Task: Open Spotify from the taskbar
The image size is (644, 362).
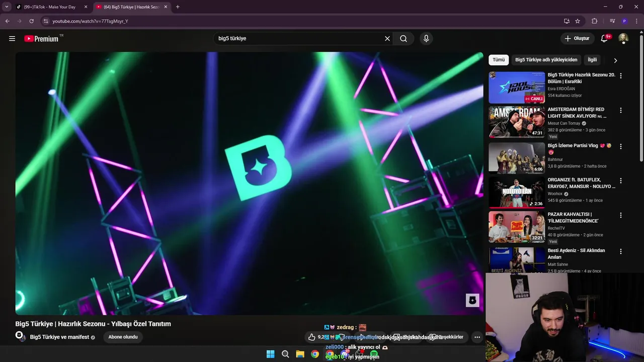Action: point(374,354)
